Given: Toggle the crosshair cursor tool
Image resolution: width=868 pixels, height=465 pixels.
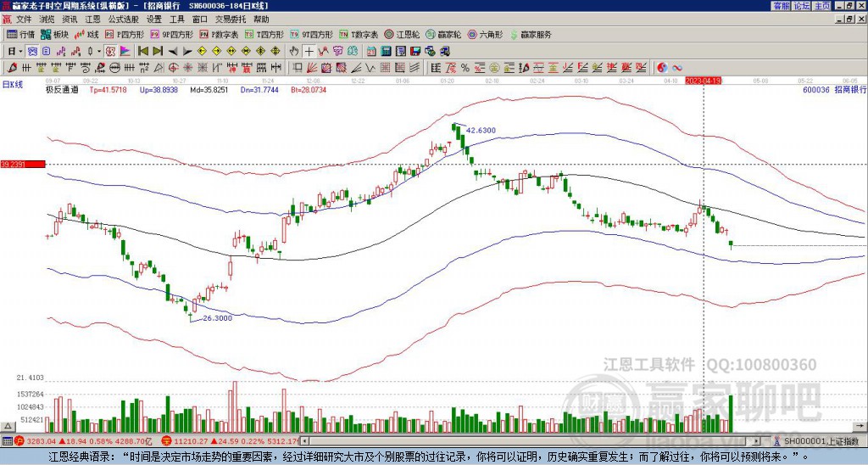Looking at the screenshot, I should coord(309,52).
